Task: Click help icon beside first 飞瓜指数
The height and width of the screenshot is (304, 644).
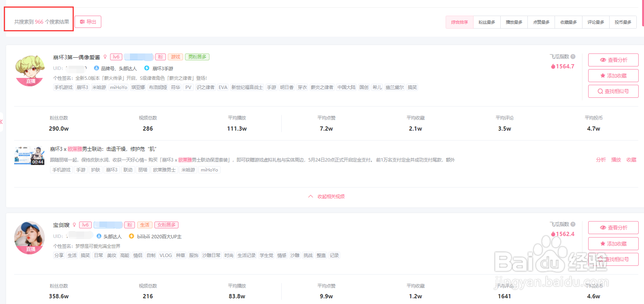Action: point(573,57)
